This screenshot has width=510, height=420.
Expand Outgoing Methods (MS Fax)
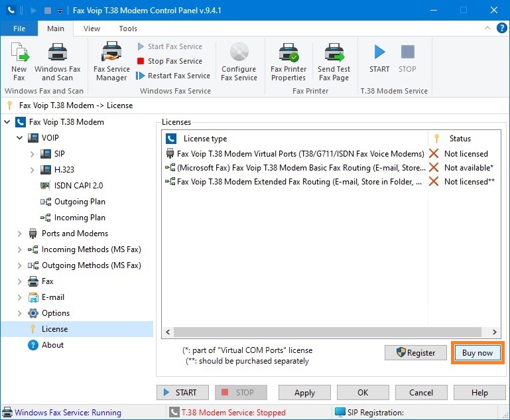pos(19,265)
